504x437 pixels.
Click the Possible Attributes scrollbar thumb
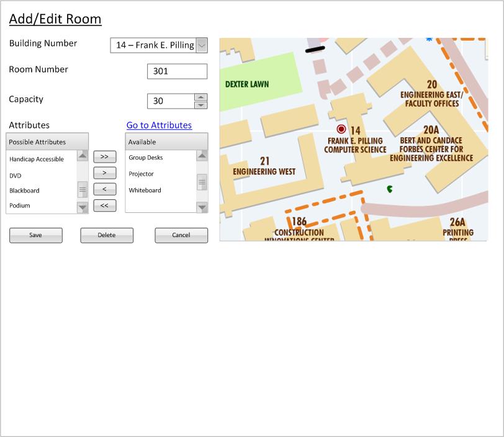[x=83, y=189]
